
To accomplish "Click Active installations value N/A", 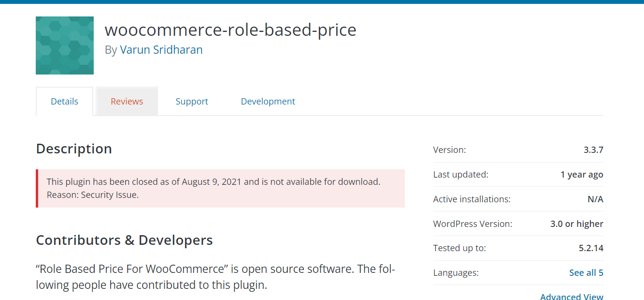I will click(x=595, y=199).
